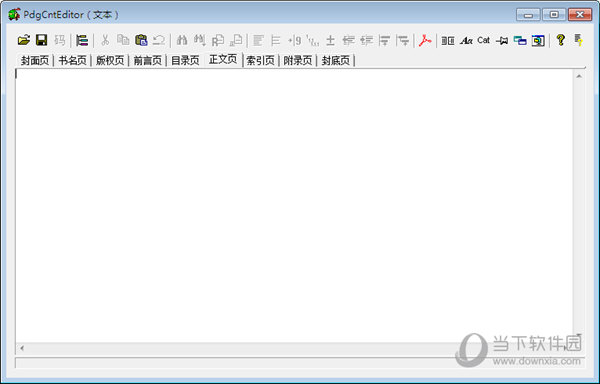Click the second indent lines icon
600x384 pixels.
click(366, 40)
